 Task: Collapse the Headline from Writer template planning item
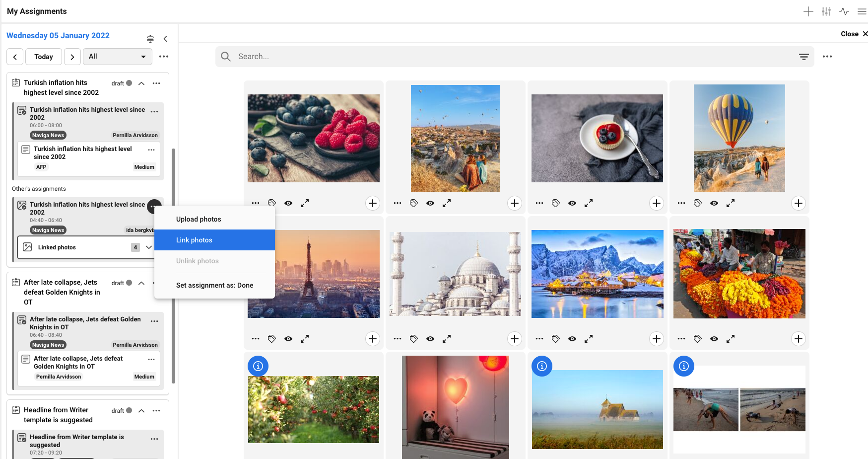click(x=141, y=411)
